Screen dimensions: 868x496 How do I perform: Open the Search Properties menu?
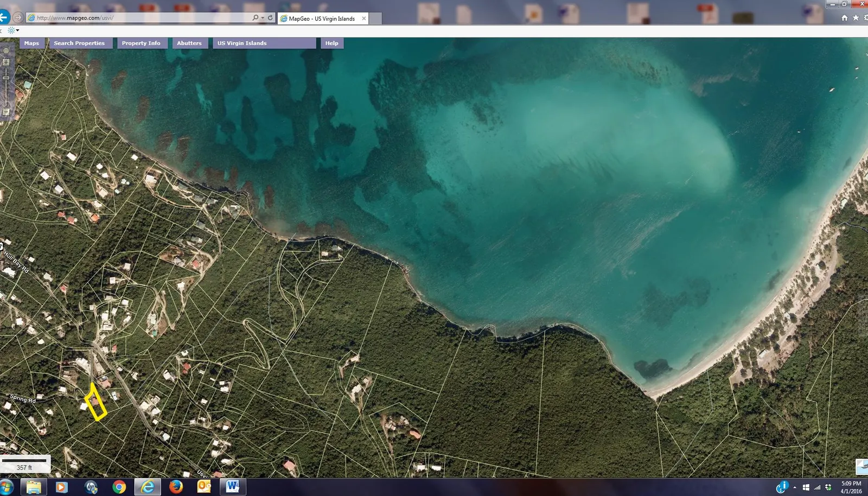click(79, 43)
